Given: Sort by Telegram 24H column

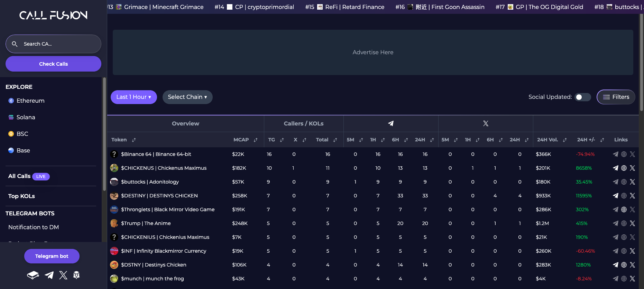Looking at the screenshot, I should (x=432, y=140).
